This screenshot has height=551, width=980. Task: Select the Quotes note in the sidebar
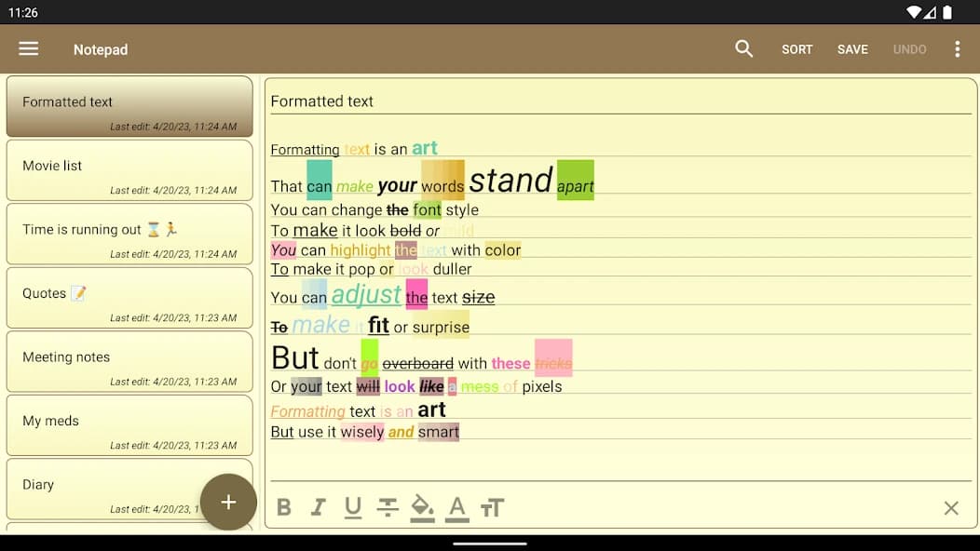point(129,298)
